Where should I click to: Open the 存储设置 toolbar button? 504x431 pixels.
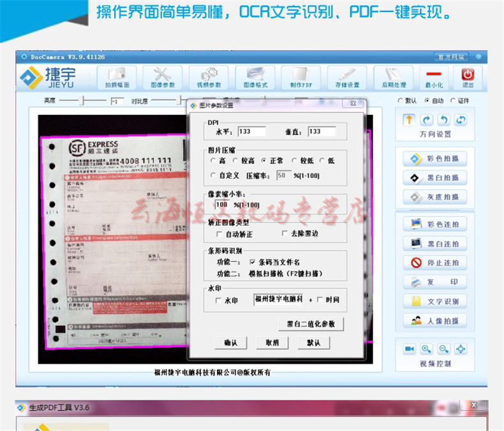(x=347, y=77)
